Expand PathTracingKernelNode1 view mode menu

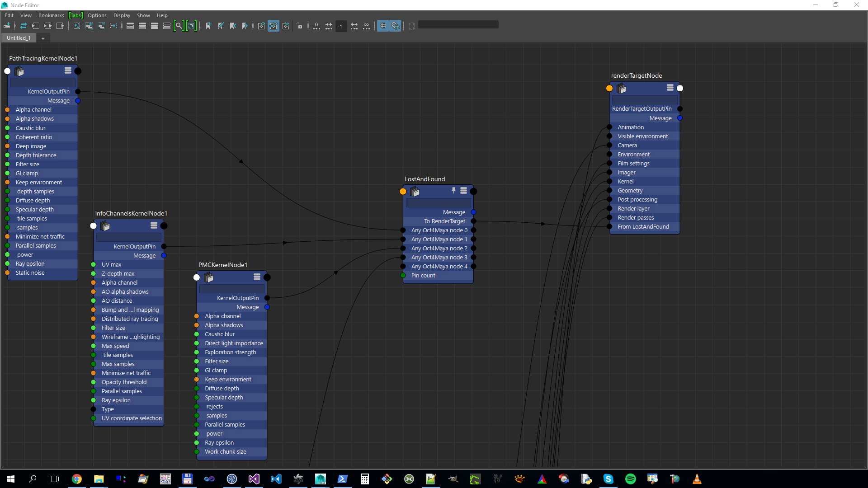(x=68, y=70)
